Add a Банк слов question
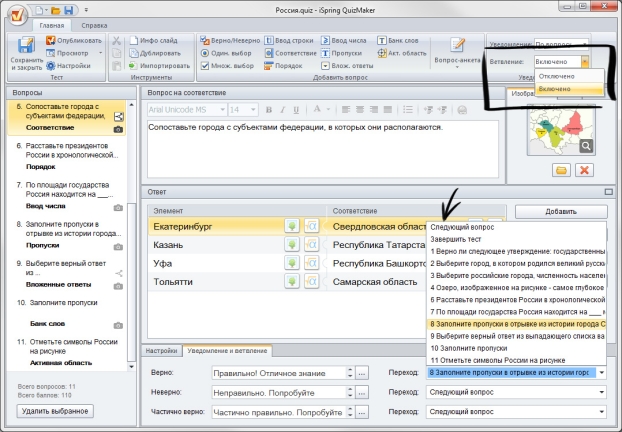 (x=398, y=40)
